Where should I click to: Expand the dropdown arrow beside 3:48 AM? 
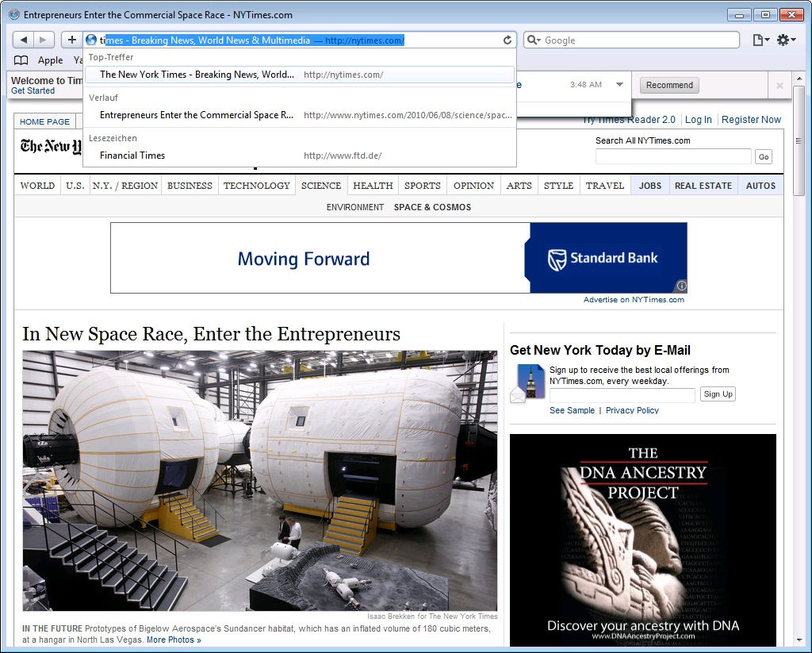pyautogui.click(x=619, y=85)
